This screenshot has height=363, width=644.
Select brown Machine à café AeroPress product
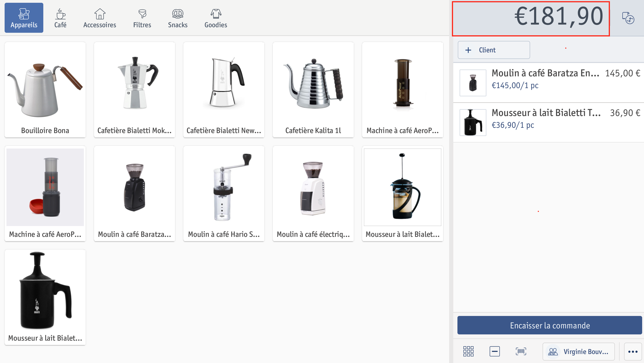click(403, 90)
